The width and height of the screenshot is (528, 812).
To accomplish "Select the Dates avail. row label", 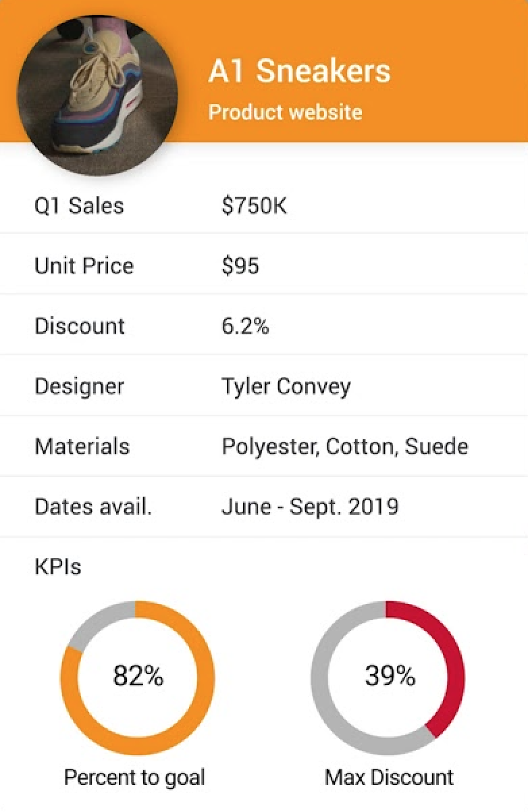I will point(93,507).
